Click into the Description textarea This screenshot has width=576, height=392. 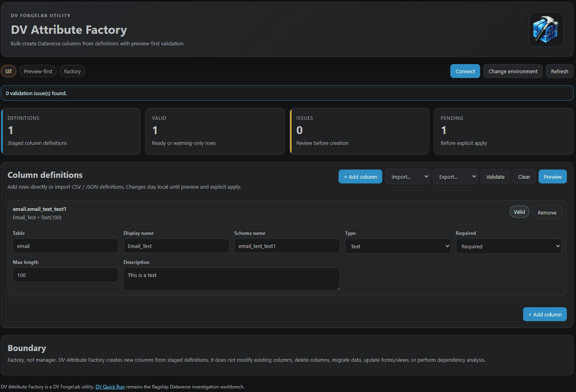pyautogui.click(x=232, y=279)
